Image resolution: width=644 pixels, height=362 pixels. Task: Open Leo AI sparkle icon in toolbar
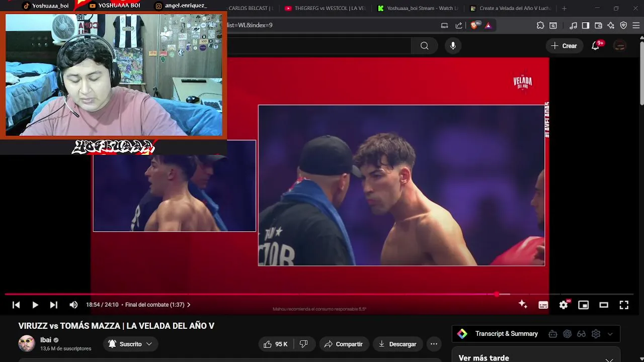tap(611, 25)
